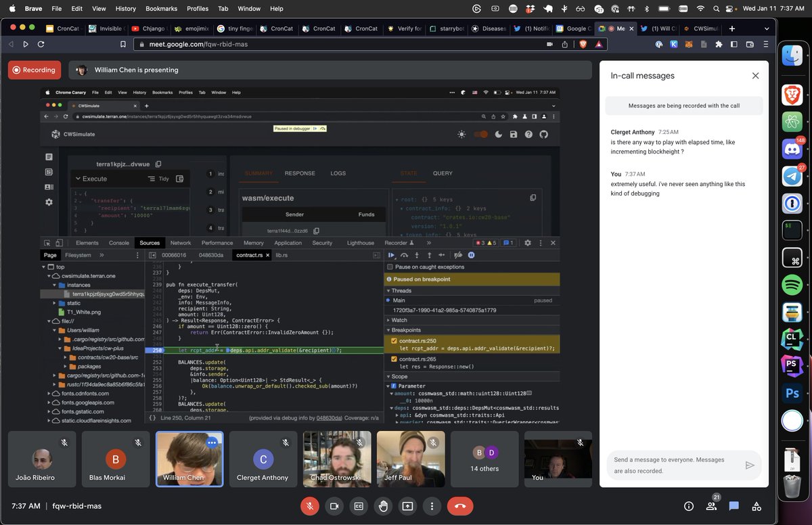Launch Spotify from the dock
The width and height of the screenshot is (812, 525).
point(792,285)
